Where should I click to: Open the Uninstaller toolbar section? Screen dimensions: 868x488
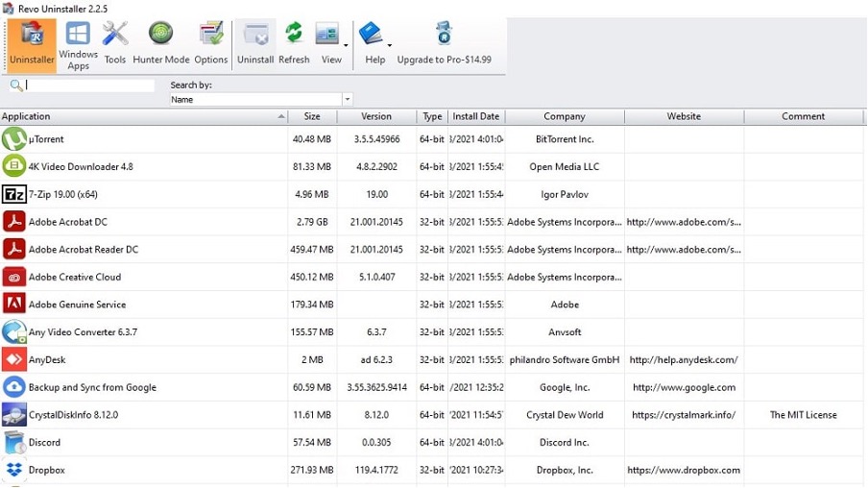tap(32, 45)
